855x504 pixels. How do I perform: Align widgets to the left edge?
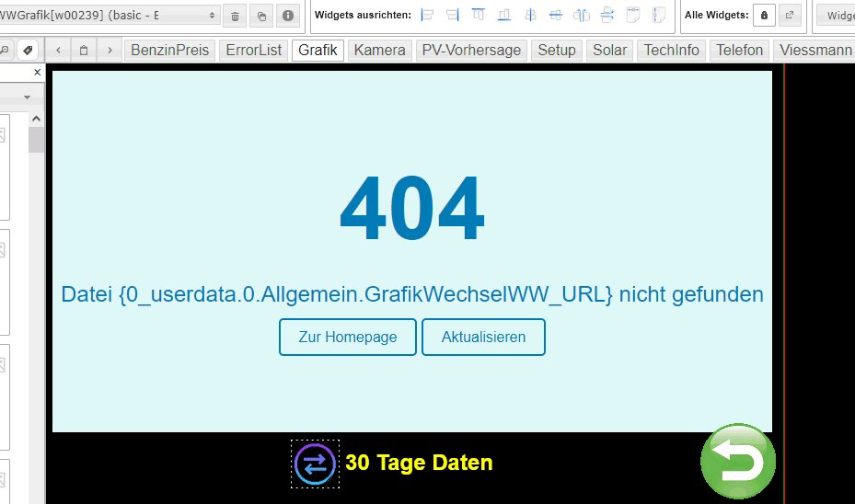point(427,16)
